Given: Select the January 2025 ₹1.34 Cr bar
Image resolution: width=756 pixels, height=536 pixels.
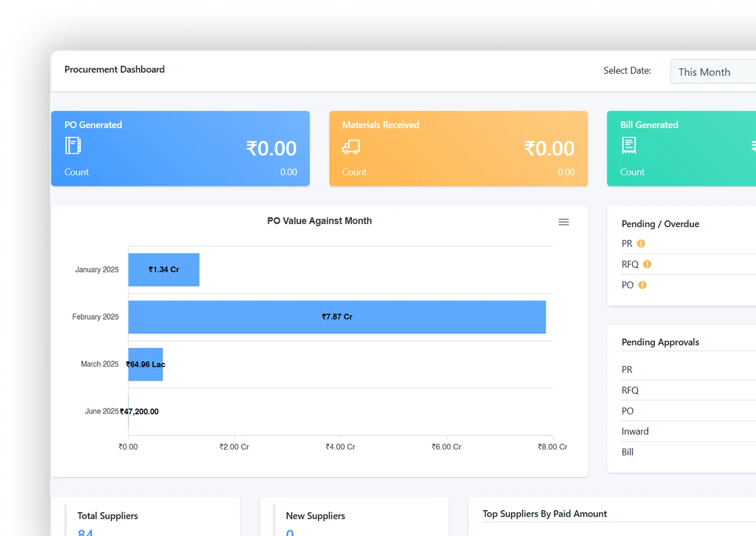Looking at the screenshot, I should tap(164, 270).
